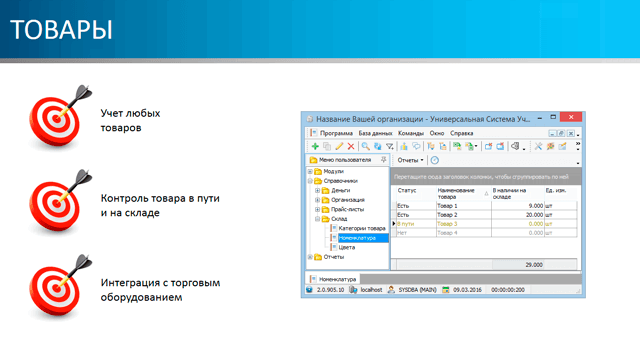This screenshot has width=640, height=360.
Task: Click the blue clock icon beside Отчеты
Action: pos(435,160)
